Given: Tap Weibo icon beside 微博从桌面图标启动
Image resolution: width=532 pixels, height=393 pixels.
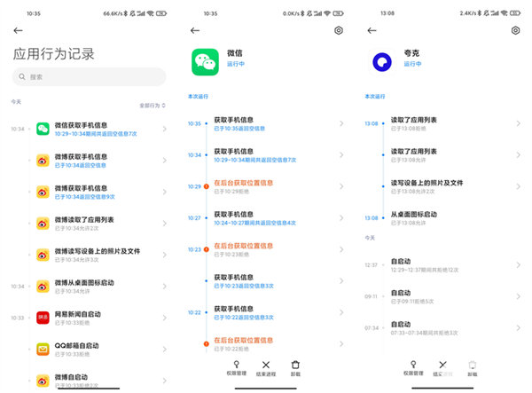Looking at the screenshot, I should click(43, 286).
